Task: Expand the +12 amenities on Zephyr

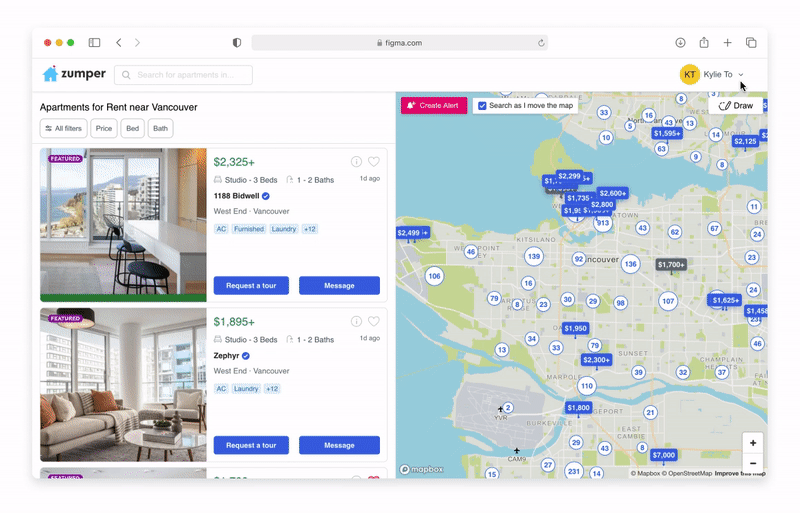Action: tap(272, 389)
